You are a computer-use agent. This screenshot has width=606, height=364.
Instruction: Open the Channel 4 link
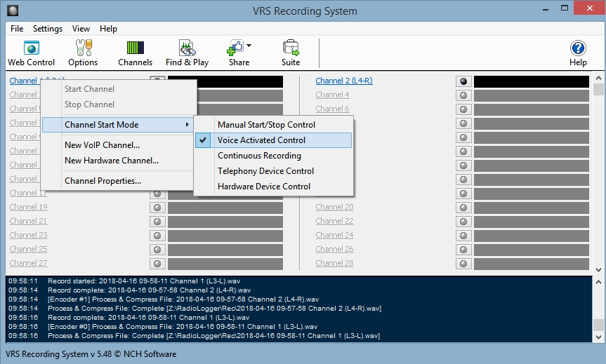(332, 95)
